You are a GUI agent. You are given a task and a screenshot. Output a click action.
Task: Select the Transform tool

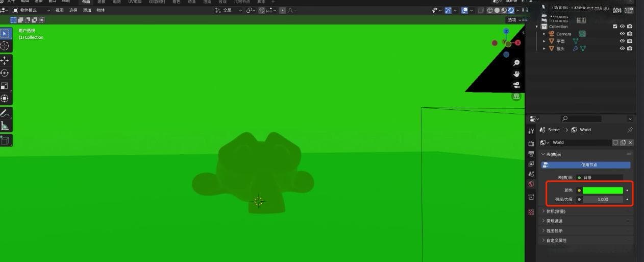[5, 98]
